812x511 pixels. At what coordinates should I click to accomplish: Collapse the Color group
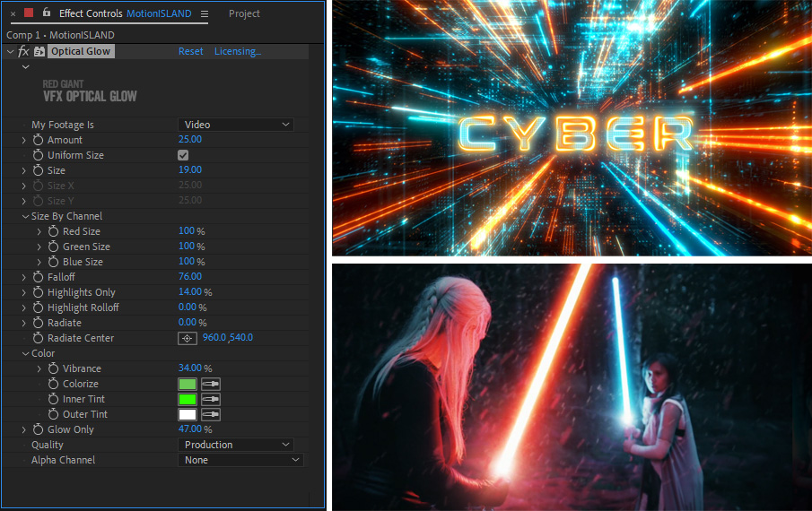coord(25,354)
